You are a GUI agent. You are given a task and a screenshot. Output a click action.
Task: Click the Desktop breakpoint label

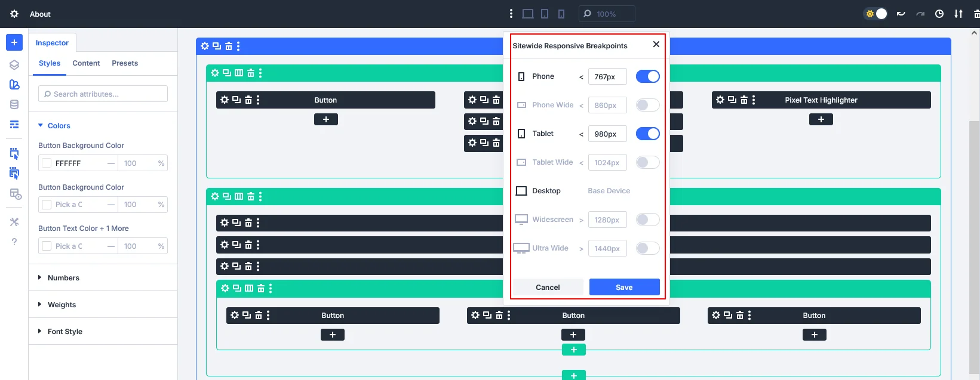pos(546,191)
